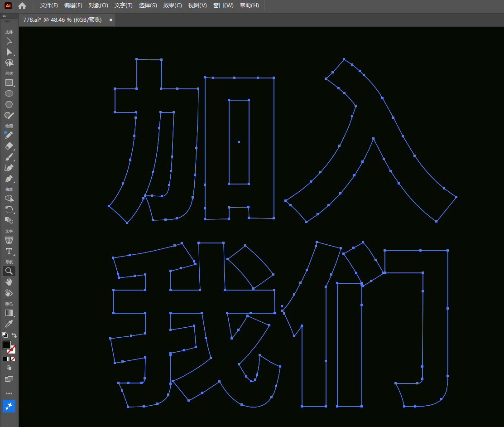This screenshot has width=504, height=427.
Task: Open the 帮助(H) menu
Action: (249, 5)
